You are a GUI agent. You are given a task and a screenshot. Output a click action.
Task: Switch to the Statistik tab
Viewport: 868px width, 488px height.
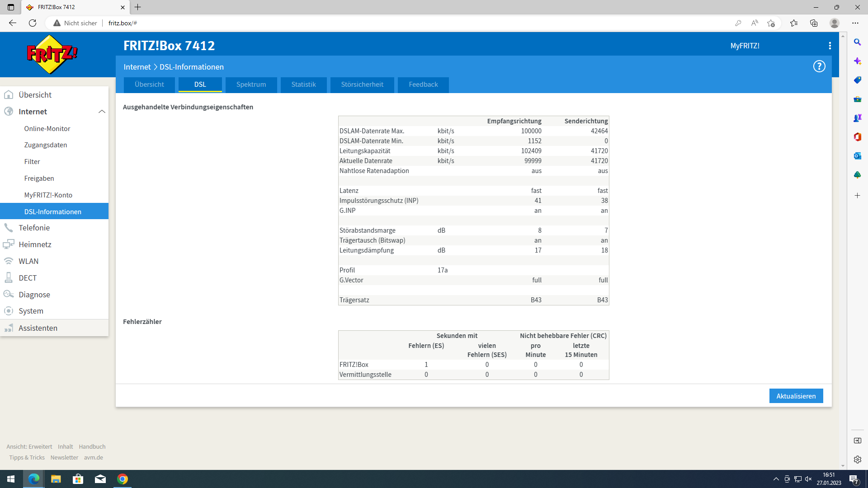click(303, 84)
